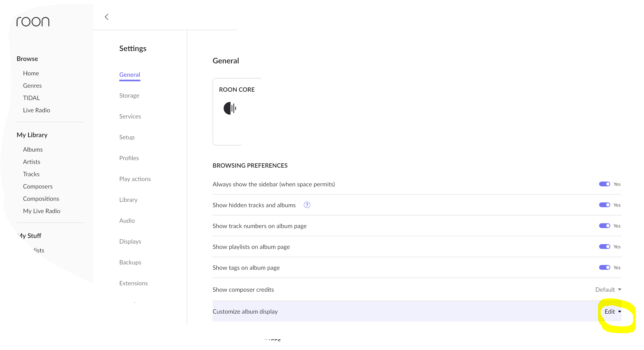
Task: Toggle Show track numbers on album page
Action: tap(604, 226)
